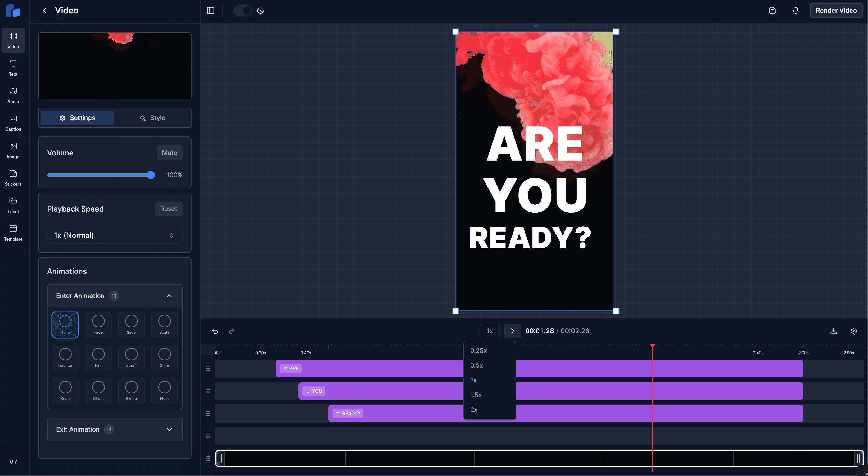Open the Template panel
Image resolution: width=868 pixels, height=476 pixels.
pyautogui.click(x=13, y=233)
